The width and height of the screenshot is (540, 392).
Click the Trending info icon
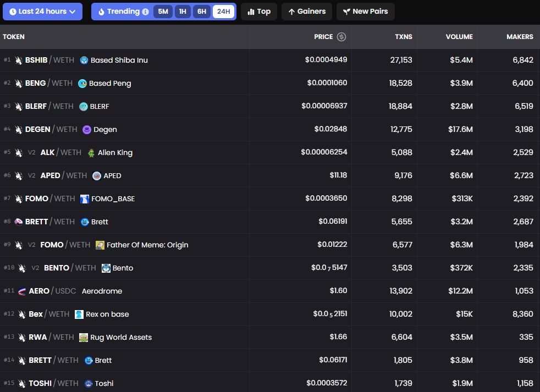(x=145, y=12)
